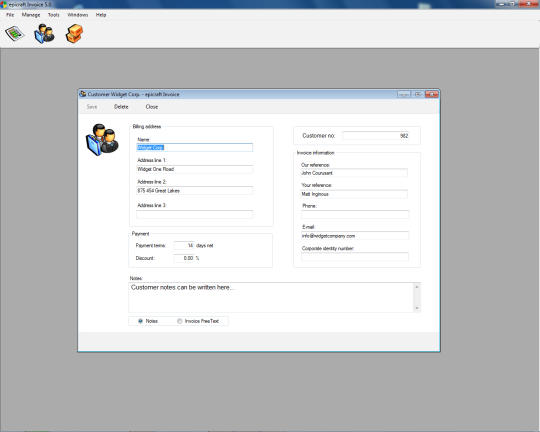Minimize the customer dialog window
Image resolution: width=540 pixels, height=432 pixels.
404,94
